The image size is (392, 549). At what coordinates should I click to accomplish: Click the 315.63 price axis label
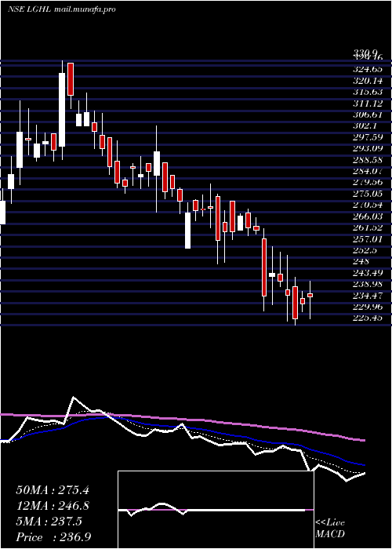368,92
